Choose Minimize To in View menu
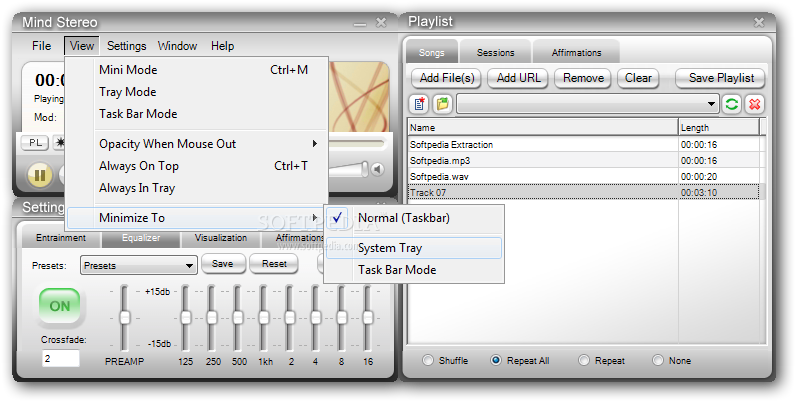Screen dimensions: 796x402 coord(197,218)
